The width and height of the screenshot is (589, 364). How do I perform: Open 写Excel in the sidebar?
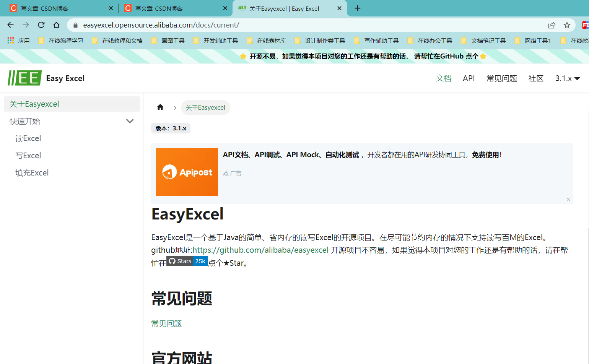click(x=28, y=156)
